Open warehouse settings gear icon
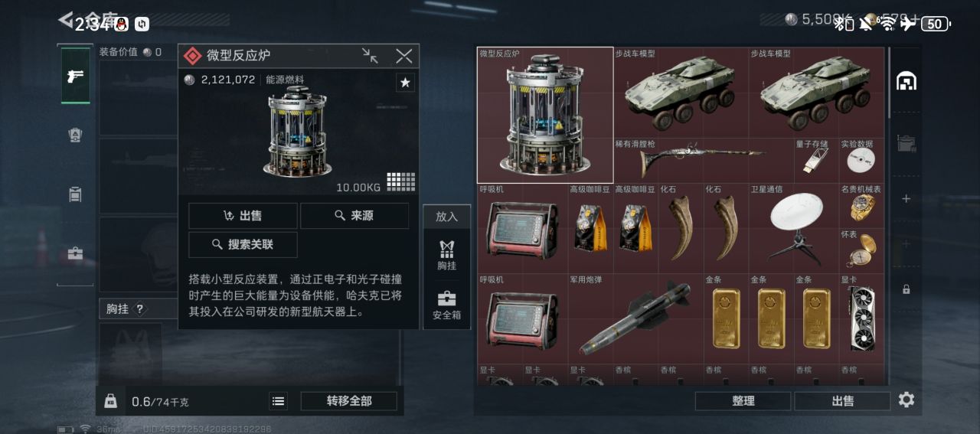The height and width of the screenshot is (434, 980). pyautogui.click(x=906, y=400)
